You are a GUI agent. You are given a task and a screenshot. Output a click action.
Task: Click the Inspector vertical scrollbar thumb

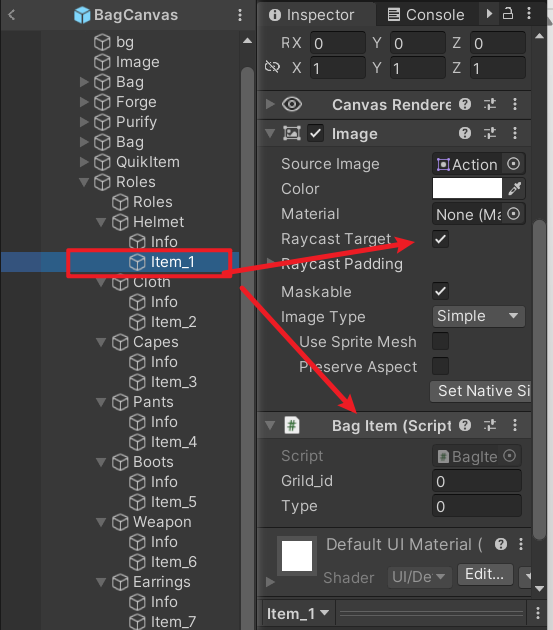539,380
